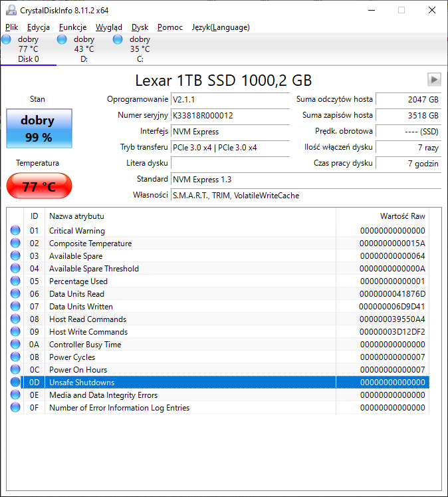448x497 pixels.
Task: Click the empty Litera dysku field
Action: (230, 164)
